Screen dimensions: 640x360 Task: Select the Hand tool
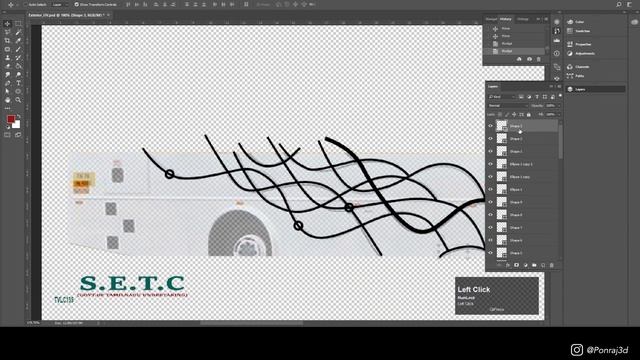[7, 100]
